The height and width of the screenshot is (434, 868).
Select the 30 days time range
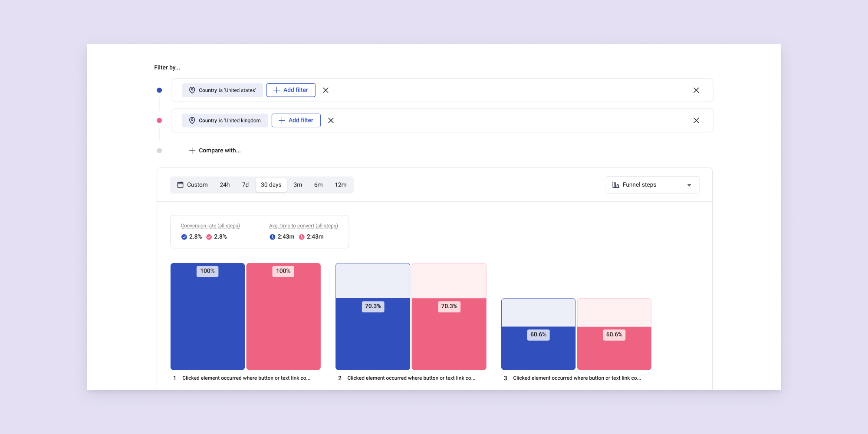(271, 185)
